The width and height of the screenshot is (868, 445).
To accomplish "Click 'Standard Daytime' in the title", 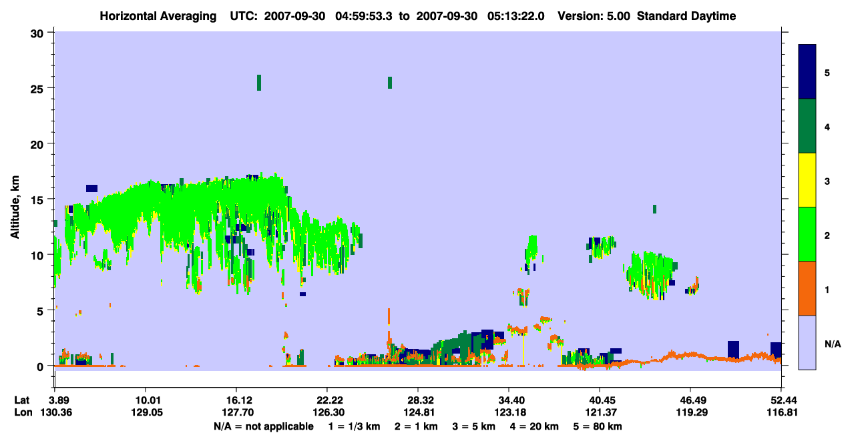I will coord(686,16).
